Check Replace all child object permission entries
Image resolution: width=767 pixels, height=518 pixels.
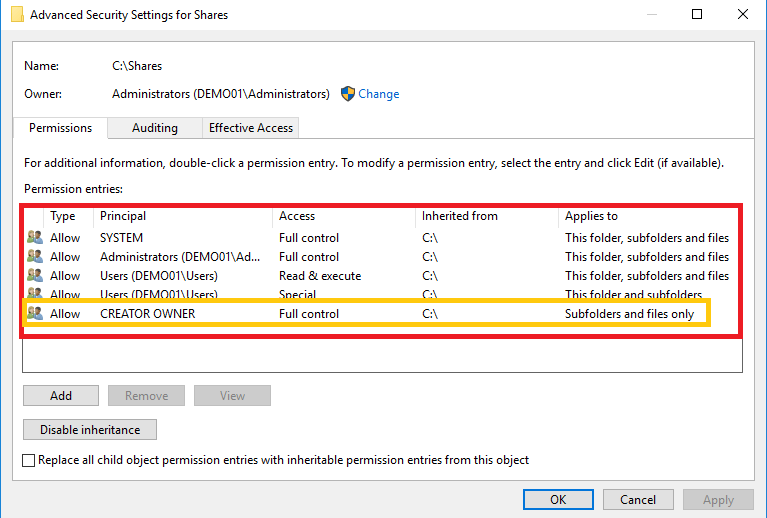click(28, 460)
